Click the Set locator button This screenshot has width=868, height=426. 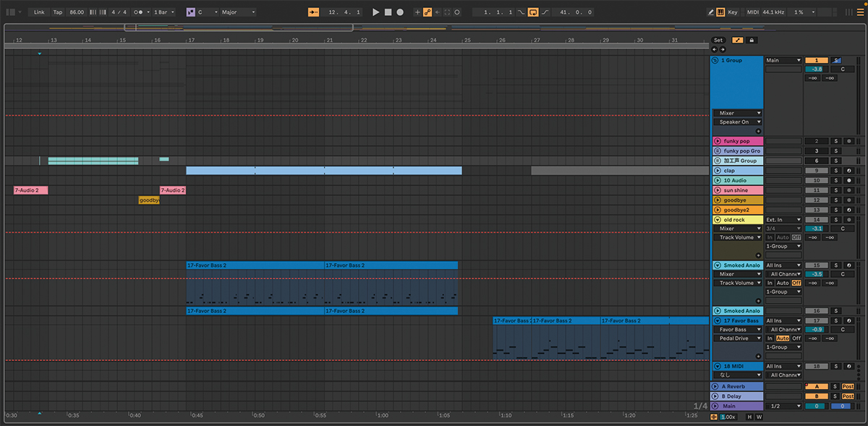718,41
